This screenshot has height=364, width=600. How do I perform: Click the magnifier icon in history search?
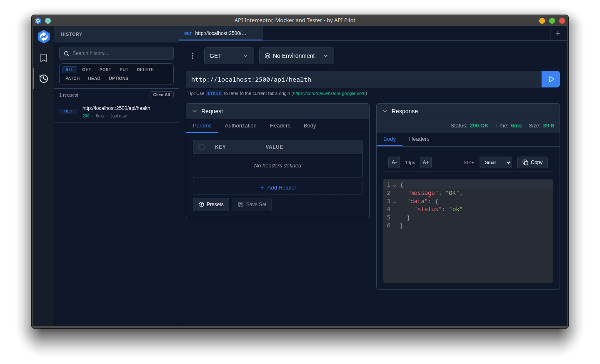(x=66, y=53)
